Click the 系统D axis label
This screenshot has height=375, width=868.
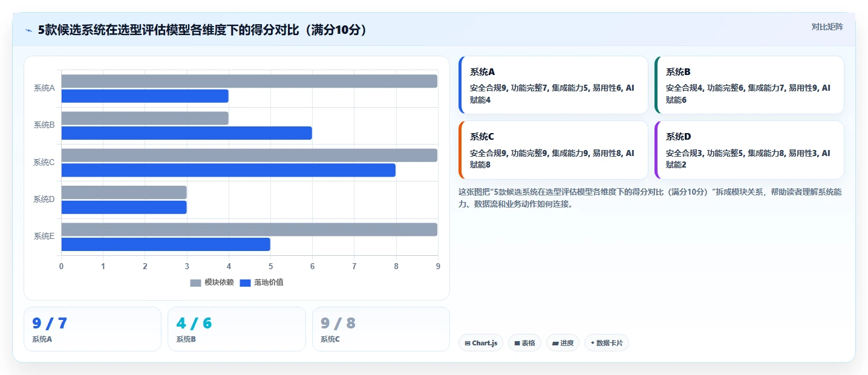44,200
